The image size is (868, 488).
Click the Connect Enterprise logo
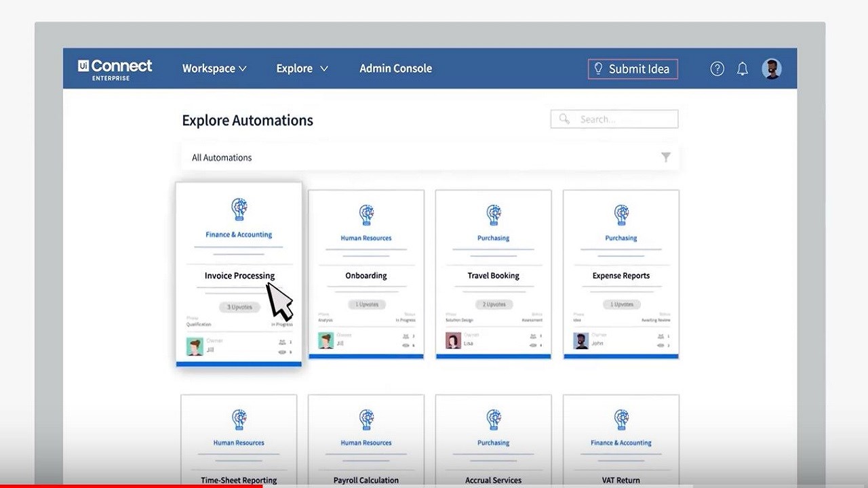point(115,69)
